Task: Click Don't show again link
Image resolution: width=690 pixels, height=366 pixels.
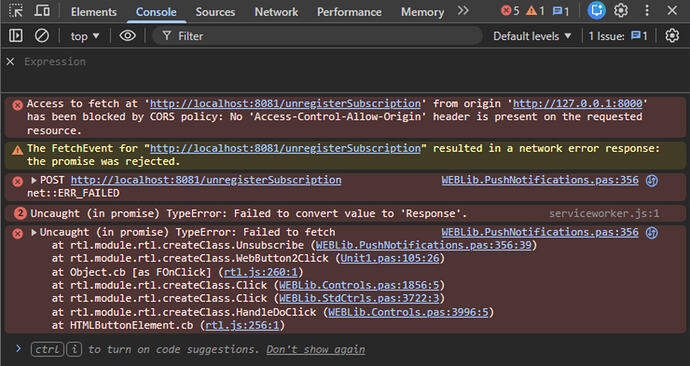Action: [x=316, y=350]
